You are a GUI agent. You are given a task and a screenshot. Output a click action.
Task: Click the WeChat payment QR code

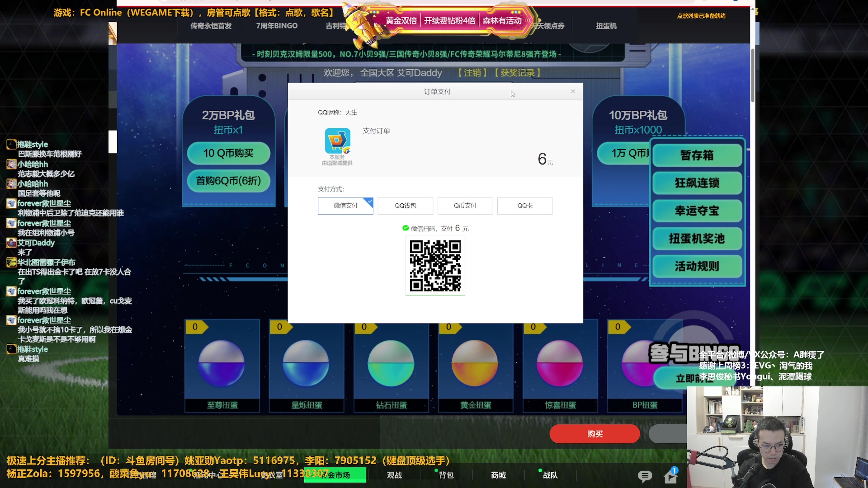[435, 266]
